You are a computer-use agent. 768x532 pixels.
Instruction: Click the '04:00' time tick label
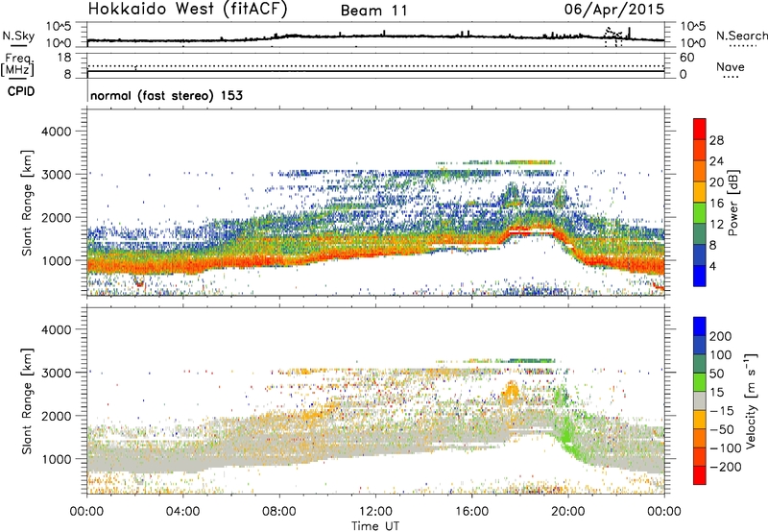click(182, 512)
